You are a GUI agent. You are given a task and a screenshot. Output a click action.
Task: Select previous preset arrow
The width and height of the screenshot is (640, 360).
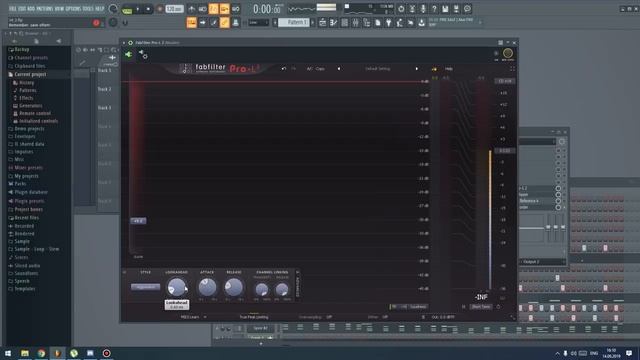339,69
